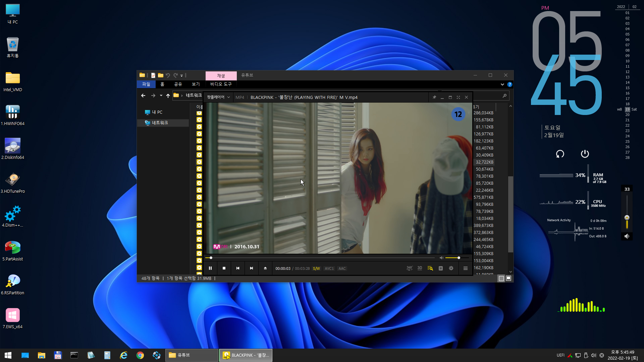Viewport: 644px width, 362px height.
Task: Open the 팟플레이어 dropdown menu
Action: tap(218, 97)
